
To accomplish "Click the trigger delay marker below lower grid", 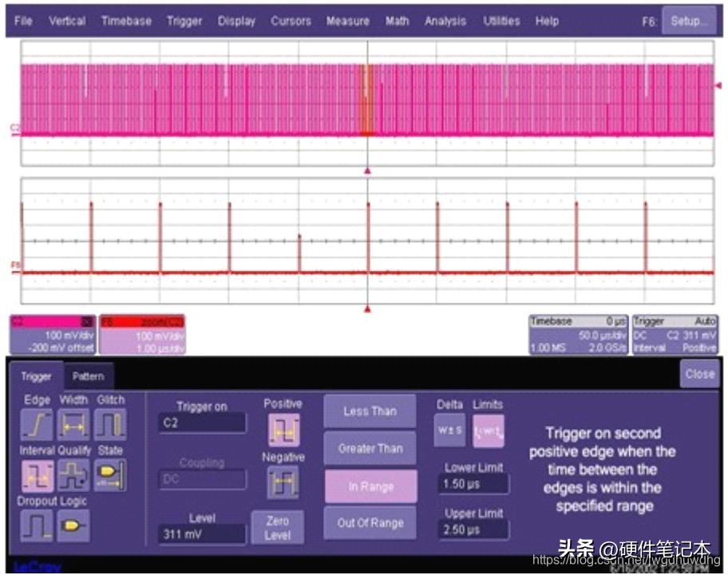I will (x=367, y=309).
